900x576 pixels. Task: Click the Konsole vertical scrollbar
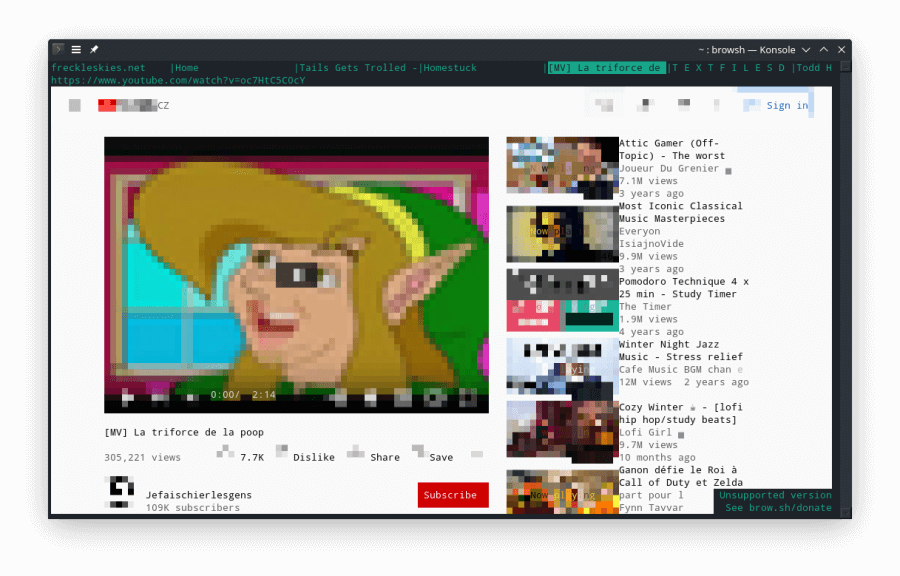point(845,287)
